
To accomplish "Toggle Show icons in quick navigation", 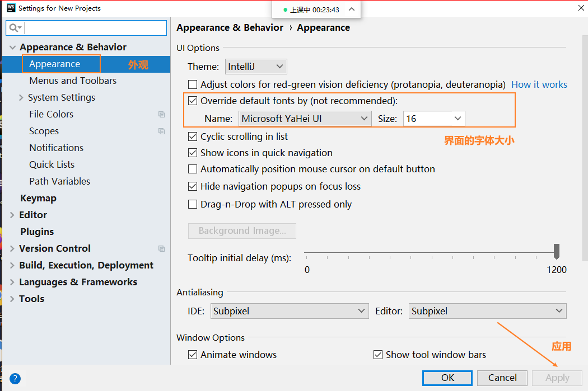I will (193, 153).
